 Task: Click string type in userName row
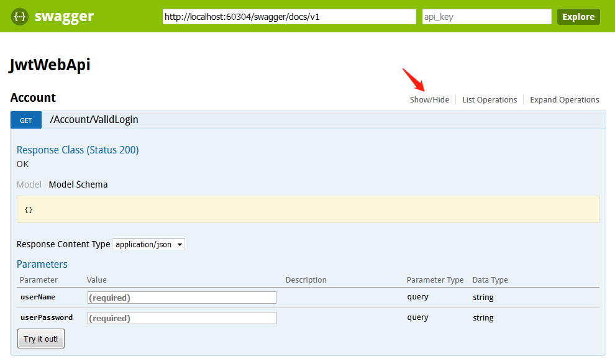[x=483, y=298]
